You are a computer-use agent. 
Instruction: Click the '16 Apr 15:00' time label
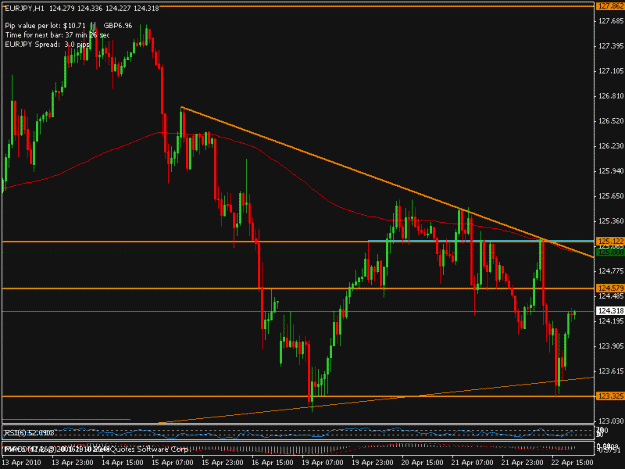point(272,463)
